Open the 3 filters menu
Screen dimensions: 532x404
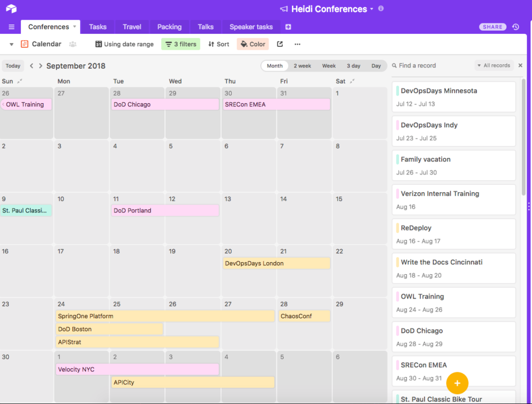[181, 44]
